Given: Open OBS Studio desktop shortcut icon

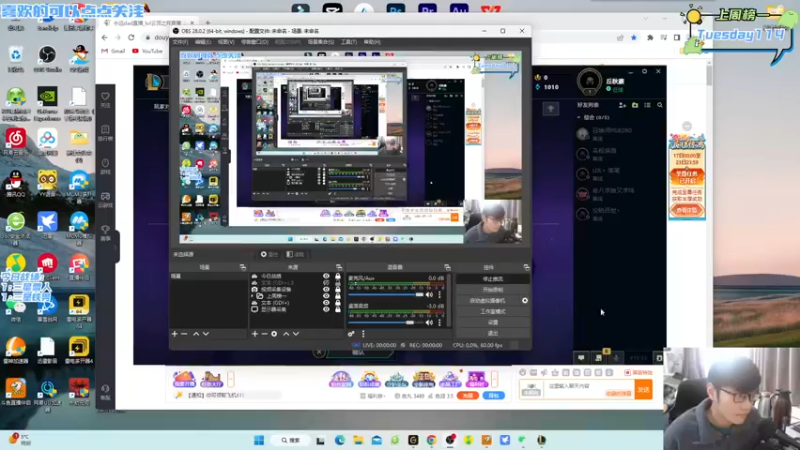Looking at the screenshot, I should [x=47, y=59].
